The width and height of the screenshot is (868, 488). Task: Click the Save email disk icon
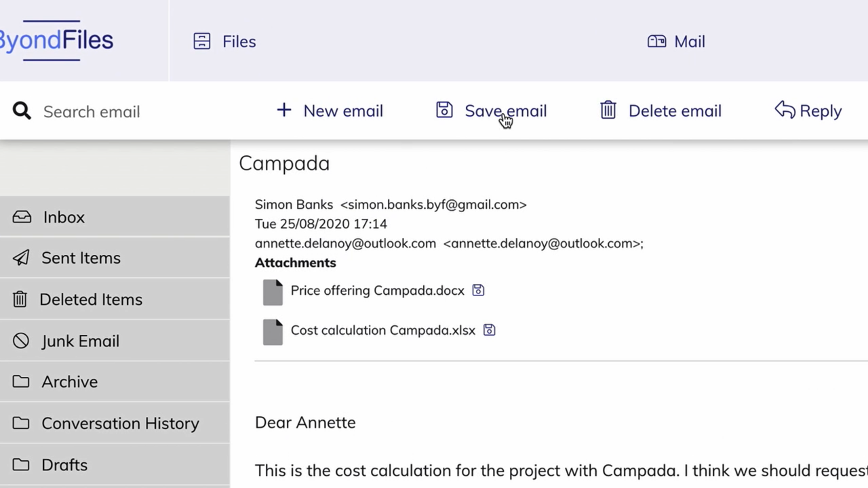pos(444,109)
